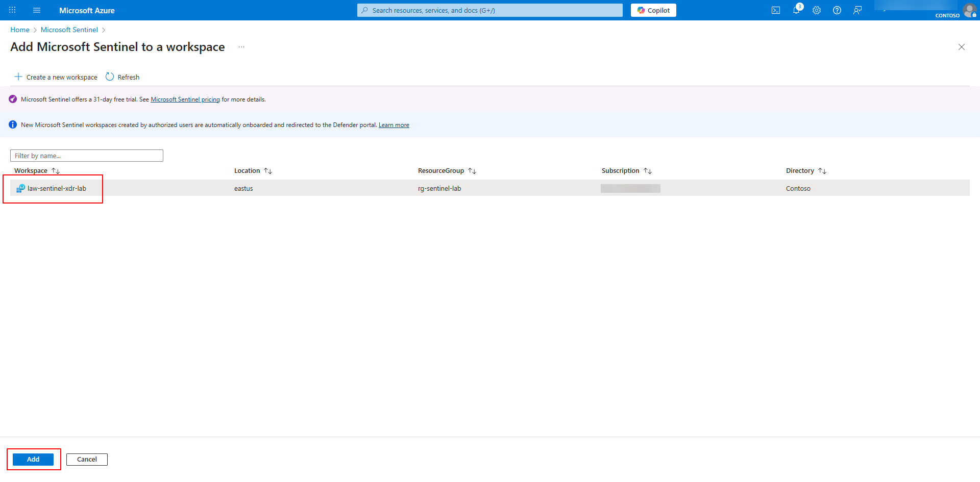
Task: Click the rg-sentinel-lab resource group cell
Action: click(x=439, y=188)
